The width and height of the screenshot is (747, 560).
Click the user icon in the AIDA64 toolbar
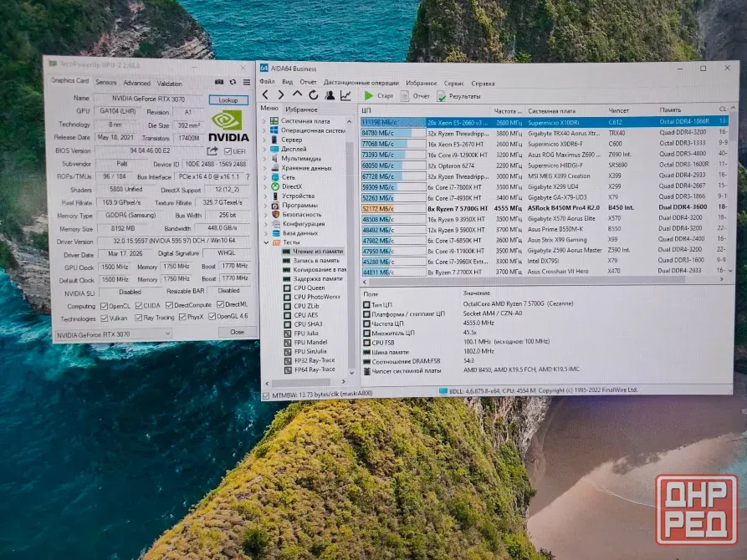coord(330,95)
